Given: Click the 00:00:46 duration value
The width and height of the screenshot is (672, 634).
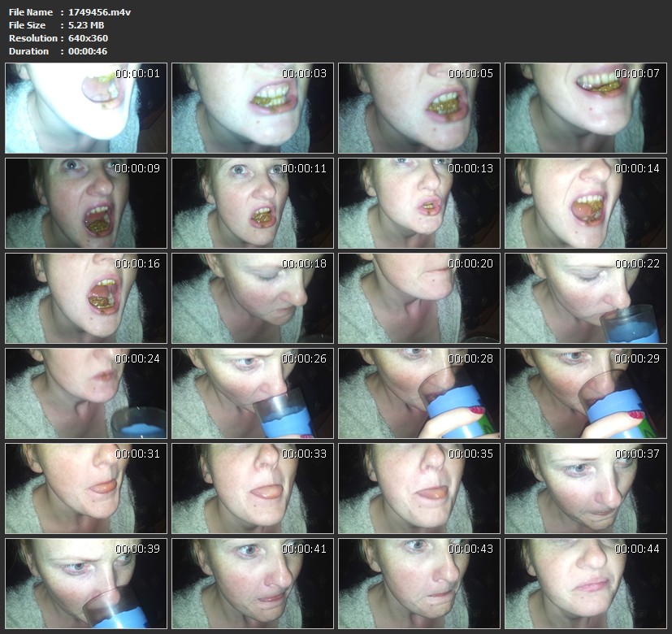Looking at the screenshot, I should click(x=88, y=51).
